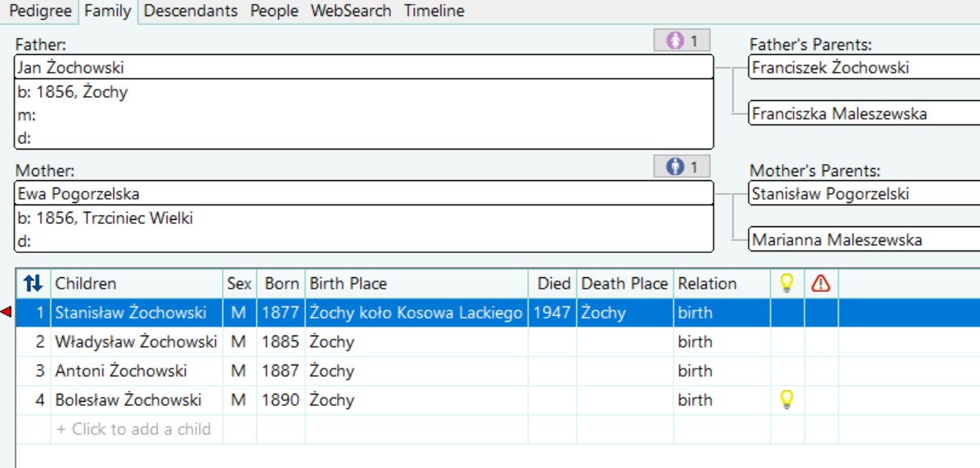Screen dimensions: 980x468
Task: Open hint lightbulb for Bolesław Żochowski
Action: pyautogui.click(x=787, y=399)
